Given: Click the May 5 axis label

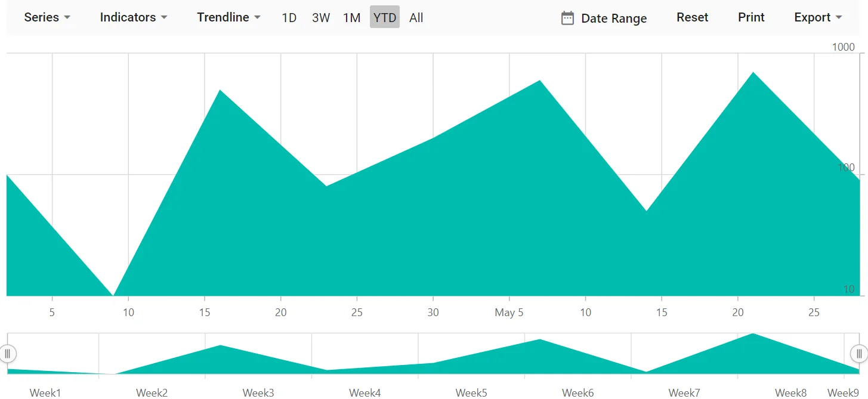Looking at the screenshot, I should coord(509,313).
